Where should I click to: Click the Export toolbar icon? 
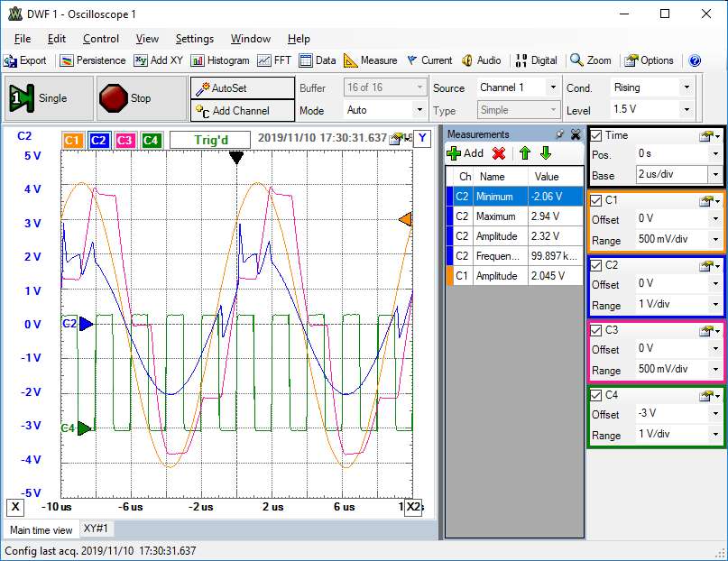click(25, 60)
